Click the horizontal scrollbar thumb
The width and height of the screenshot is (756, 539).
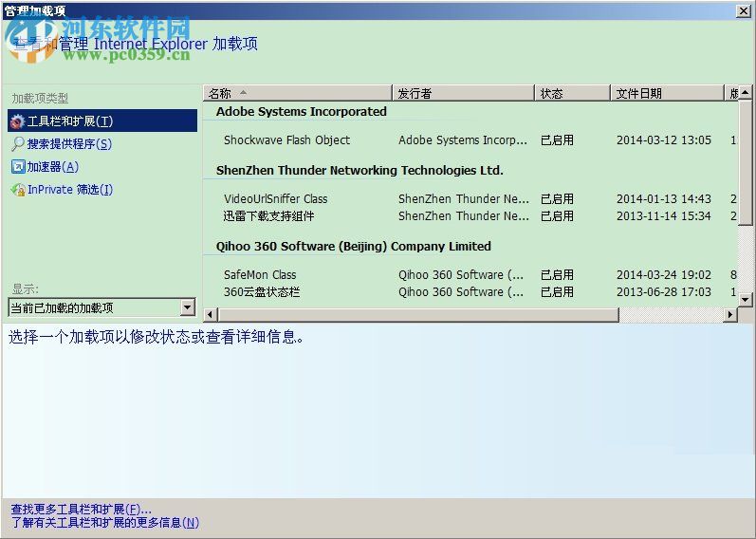(x=418, y=315)
